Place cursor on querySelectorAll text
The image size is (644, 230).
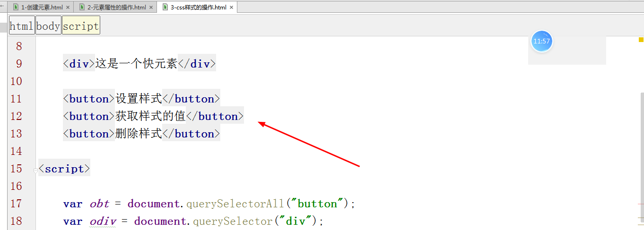[235, 204]
